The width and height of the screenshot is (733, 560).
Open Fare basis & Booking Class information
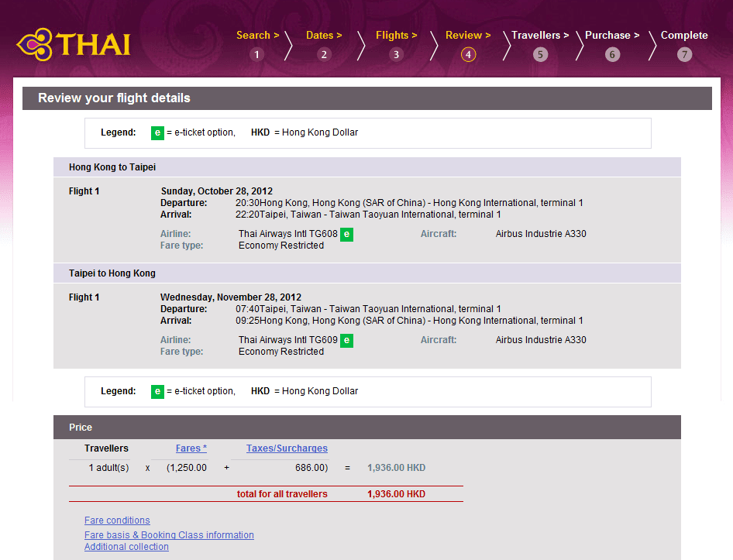[x=169, y=535]
